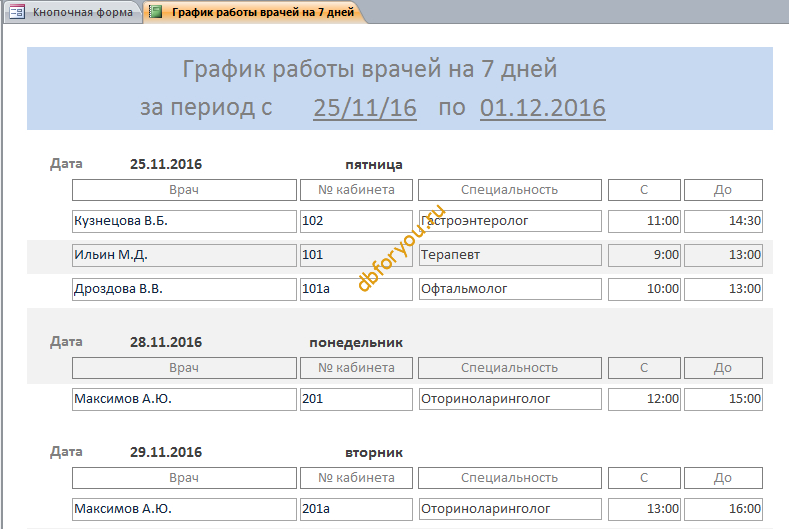Click the 9:00 start time for Ильин М.Д.
This screenshot has height=529, width=789.
click(644, 255)
